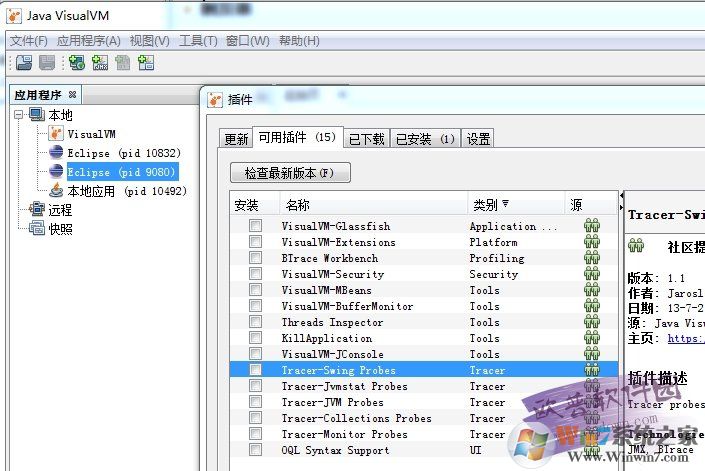The height and width of the screenshot is (471, 705).
Task: Select the Tracer-Monitor Probes row
Action: (424, 434)
